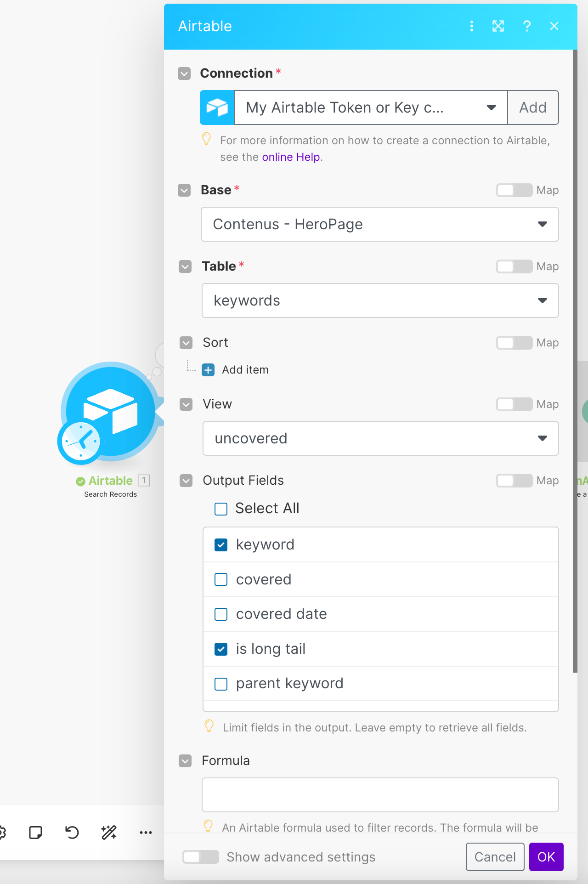The height and width of the screenshot is (884, 588).
Task: Collapse the Table section chevron
Action: [185, 266]
